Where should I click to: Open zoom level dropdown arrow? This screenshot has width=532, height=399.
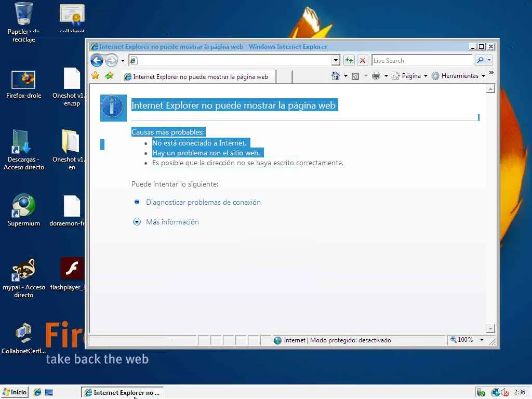point(482,340)
